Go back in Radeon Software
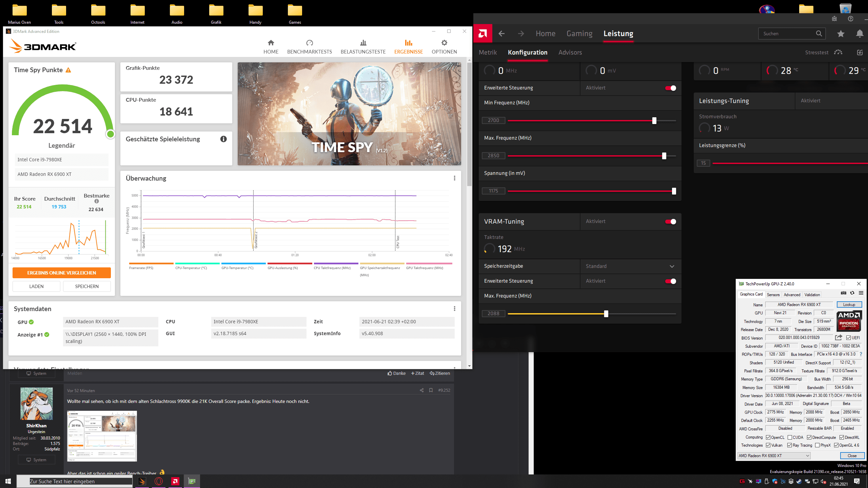This screenshot has height=488, width=868. click(501, 34)
